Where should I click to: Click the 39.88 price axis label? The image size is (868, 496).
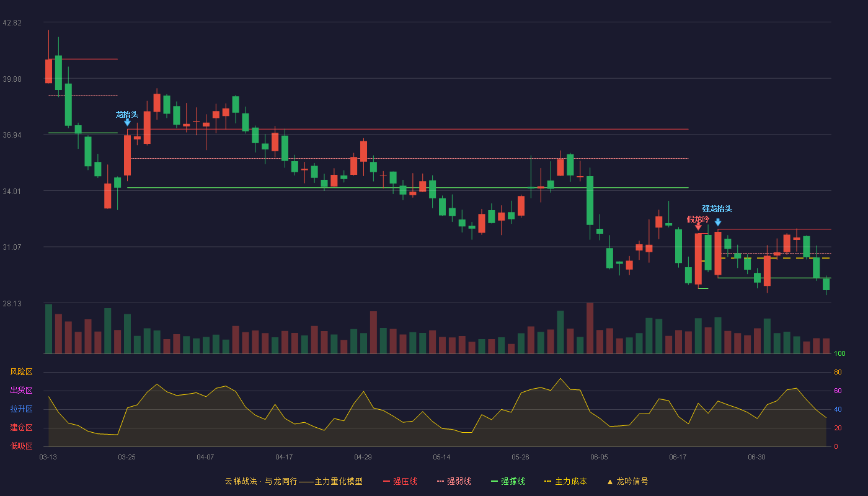pyautogui.click(x=12, y=79)
